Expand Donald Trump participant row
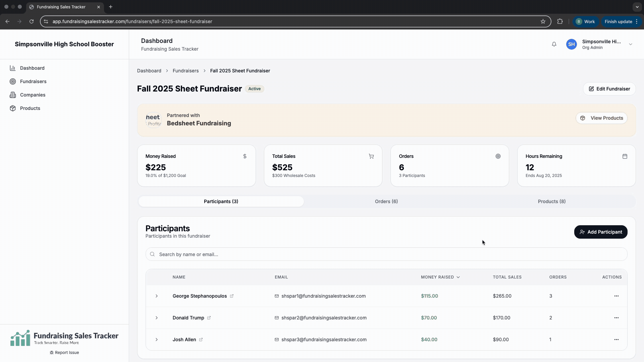This screenshot has height=362, width=644. tap(157, 318)
